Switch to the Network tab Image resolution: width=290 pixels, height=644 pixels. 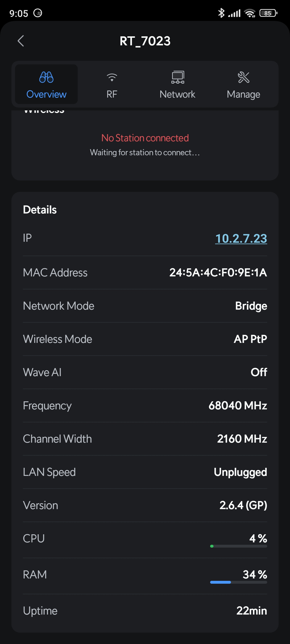pos(177,94)
